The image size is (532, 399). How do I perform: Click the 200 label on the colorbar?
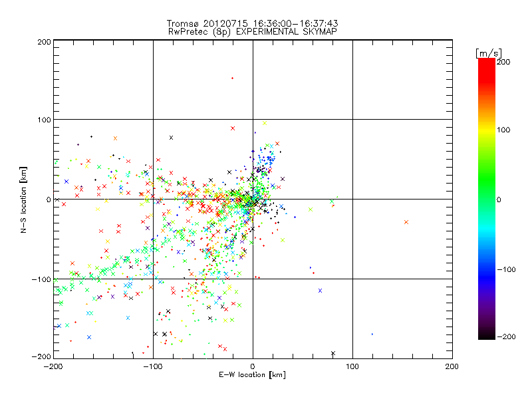click(503, 62)
